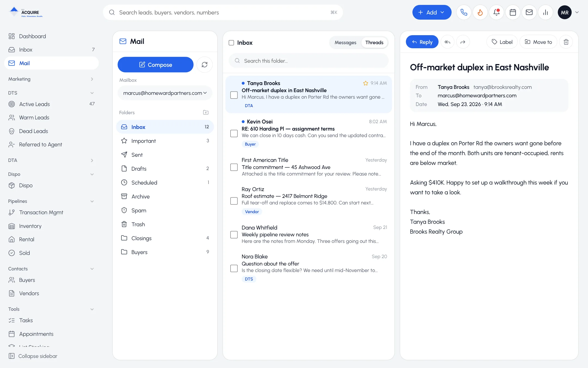Open the Spam folder
Screen dimensions: 588x368
click(x=165, y=210)
